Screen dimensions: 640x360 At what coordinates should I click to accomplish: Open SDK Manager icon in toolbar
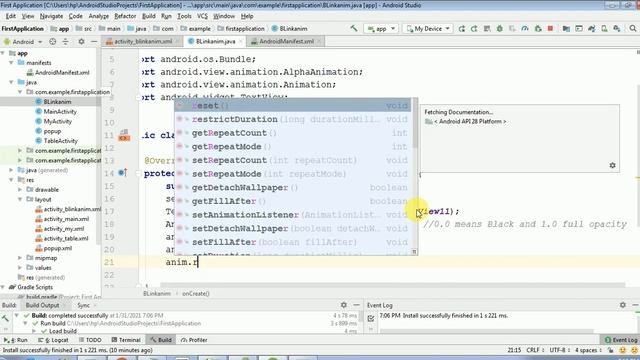(617, 29)
